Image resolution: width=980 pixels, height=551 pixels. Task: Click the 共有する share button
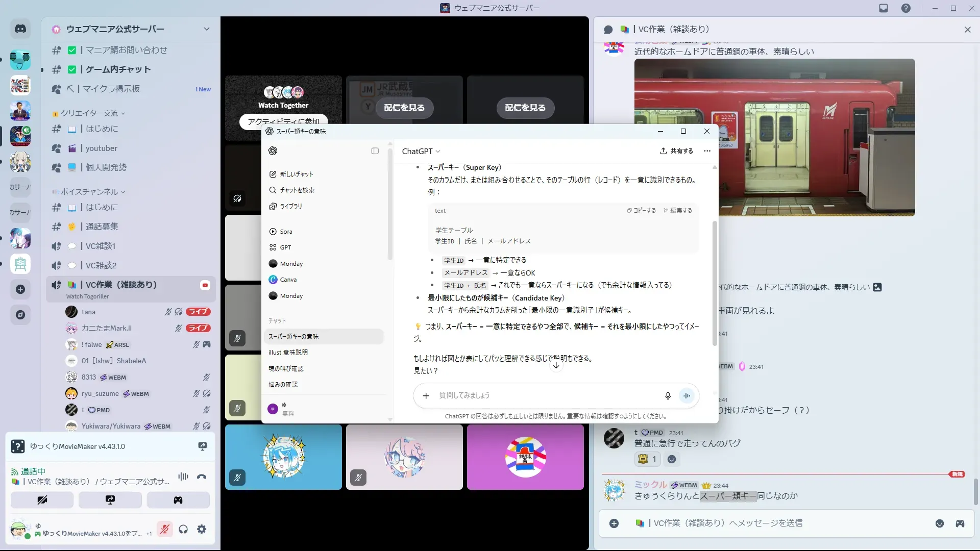click(x=676, y=151)
